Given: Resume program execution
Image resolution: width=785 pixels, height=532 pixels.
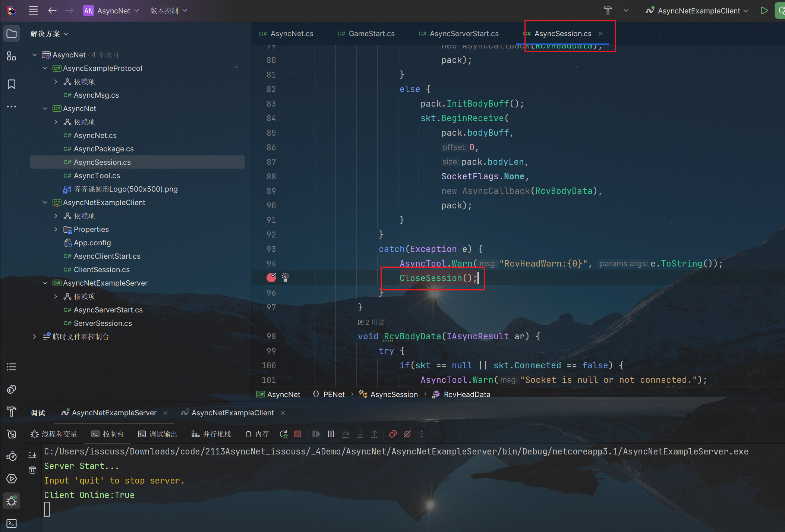Looking at the screenshot, I should coord(316,434).
